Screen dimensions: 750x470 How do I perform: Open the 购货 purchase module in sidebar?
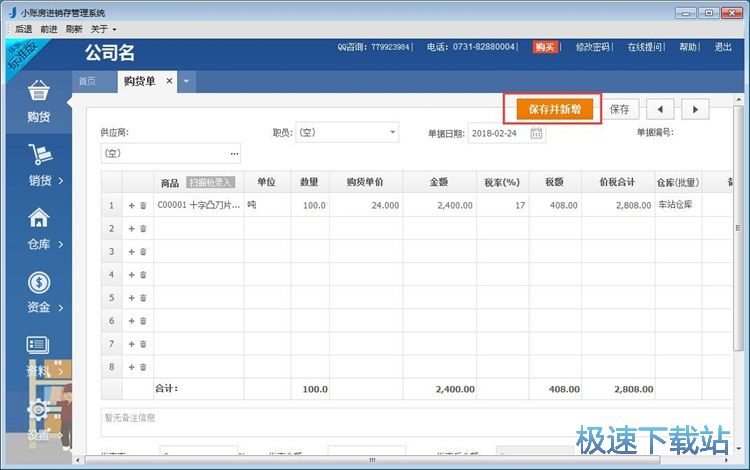39,102
